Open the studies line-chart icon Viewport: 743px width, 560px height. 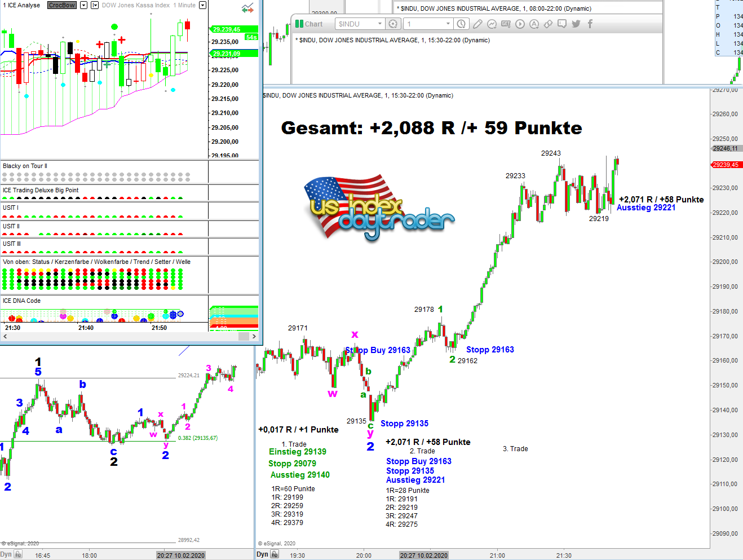(492, 24)
